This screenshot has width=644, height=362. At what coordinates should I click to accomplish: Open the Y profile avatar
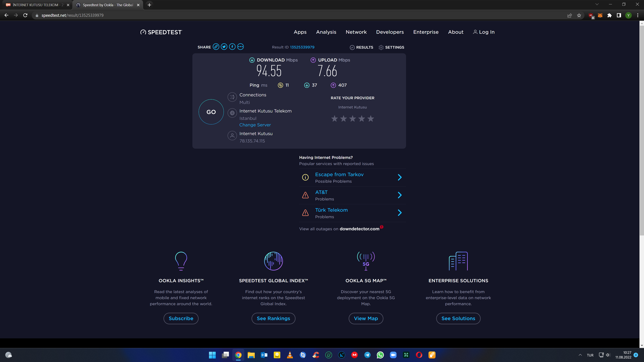tap(629, 15)
